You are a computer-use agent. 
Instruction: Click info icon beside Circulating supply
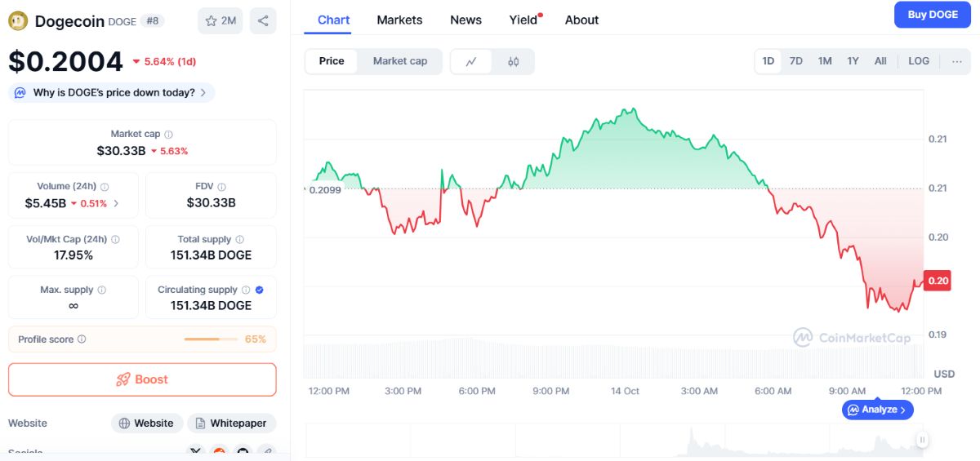point(246,290)
